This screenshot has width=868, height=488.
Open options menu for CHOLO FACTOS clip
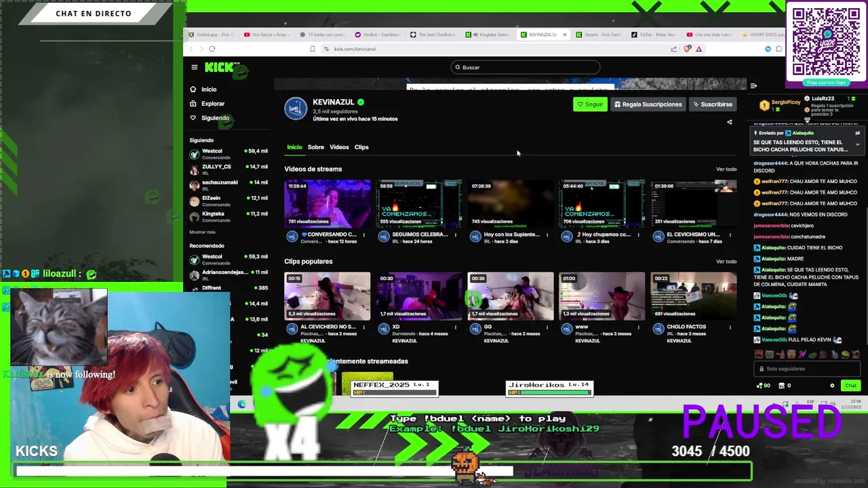(730, 327)
